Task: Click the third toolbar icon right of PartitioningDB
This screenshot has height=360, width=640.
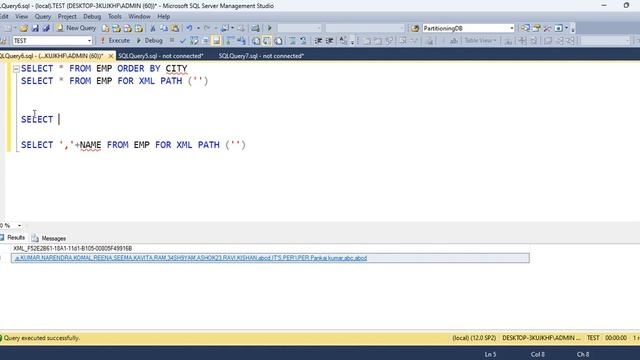Action: [x=547, y=28]
